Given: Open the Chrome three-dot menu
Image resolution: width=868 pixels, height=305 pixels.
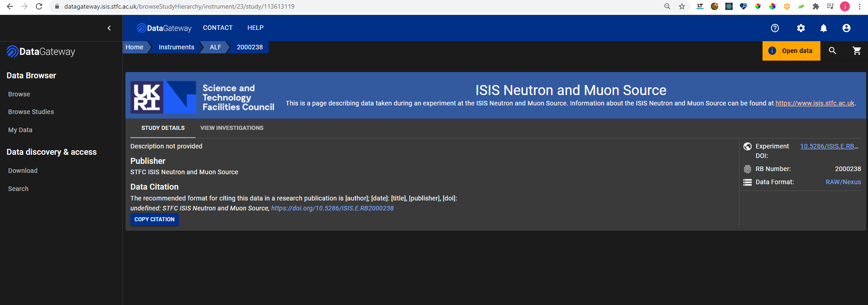Looking at the screenshot, I should tap(859, 6).
